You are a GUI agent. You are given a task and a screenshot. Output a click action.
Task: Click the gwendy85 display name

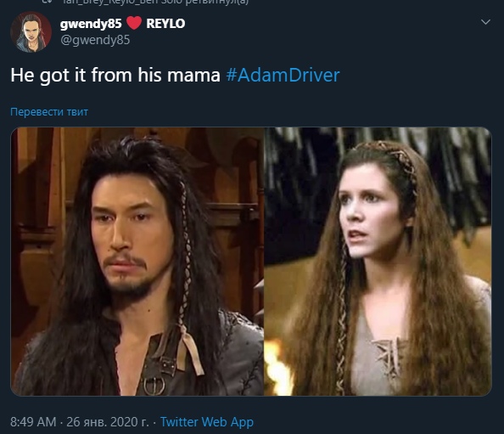(91, 24)
